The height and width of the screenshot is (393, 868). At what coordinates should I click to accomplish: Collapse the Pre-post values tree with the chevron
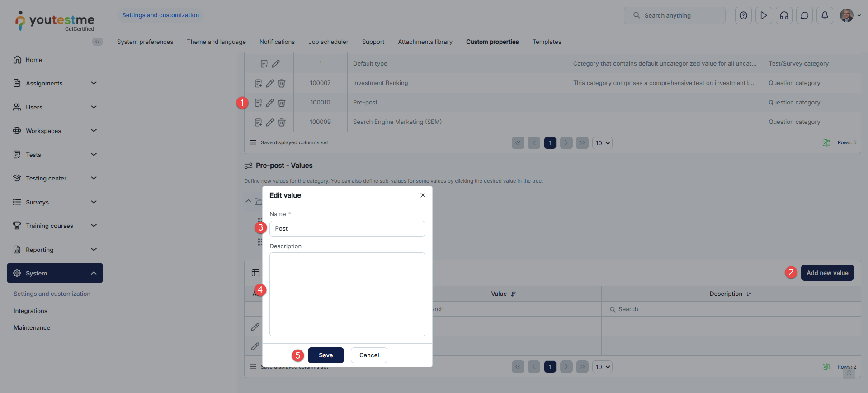248,201
